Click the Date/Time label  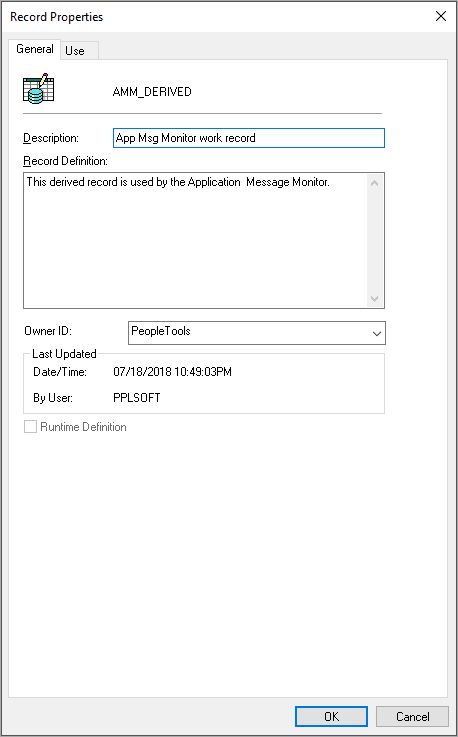tap(60, 372)
